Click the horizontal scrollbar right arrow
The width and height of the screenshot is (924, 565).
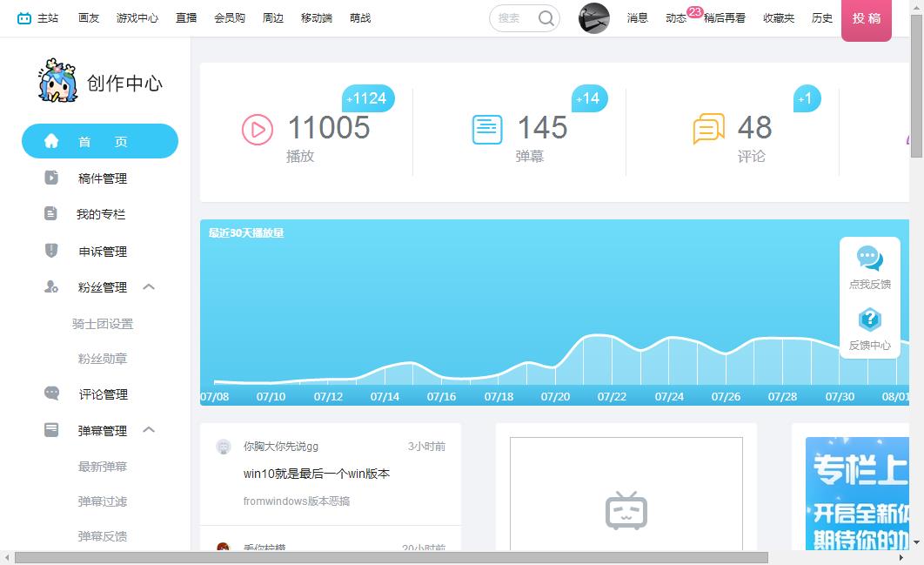[x=901, y=557]
